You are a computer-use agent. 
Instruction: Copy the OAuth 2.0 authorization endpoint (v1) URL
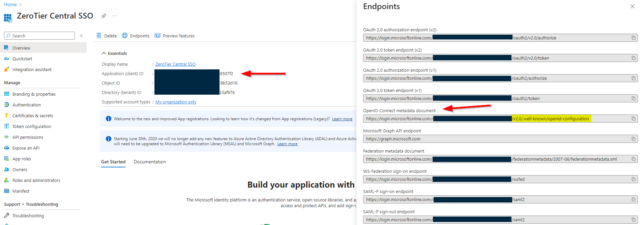coord(634,78)
